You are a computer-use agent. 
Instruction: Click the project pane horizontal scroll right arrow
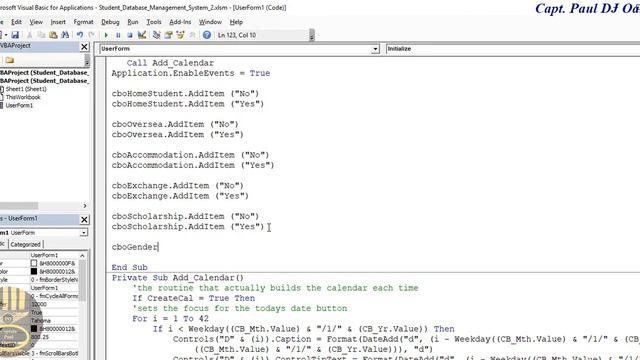coord(85,206)
